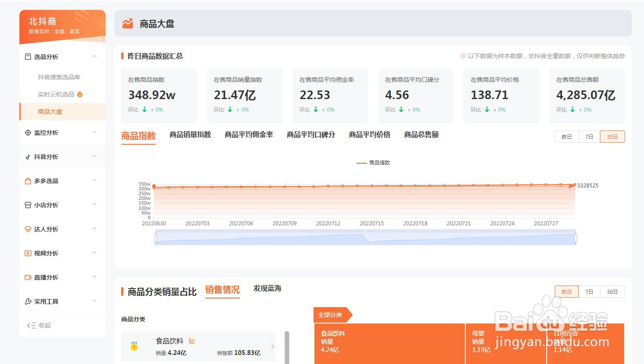
Task: Expand the 多多选品 menu chevron
Action: pos(94,180)
